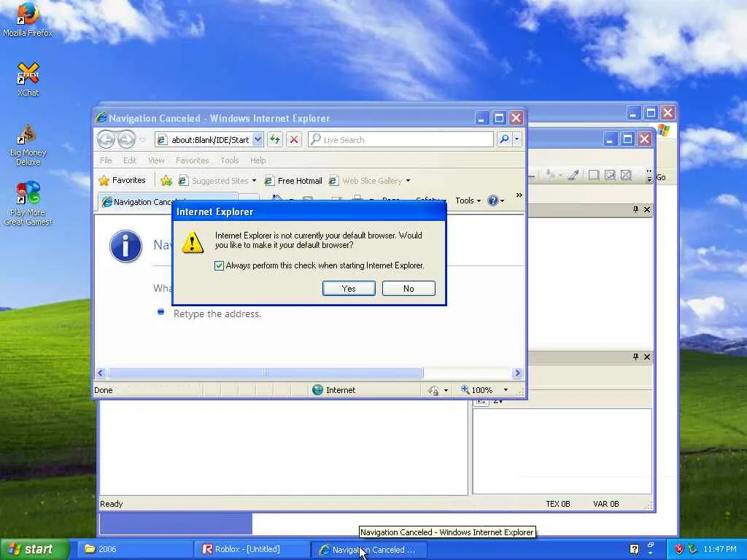Click the Add to Favorites Bar star icon
This screenshot has width=747, height=560.
(x=166, y=181)
